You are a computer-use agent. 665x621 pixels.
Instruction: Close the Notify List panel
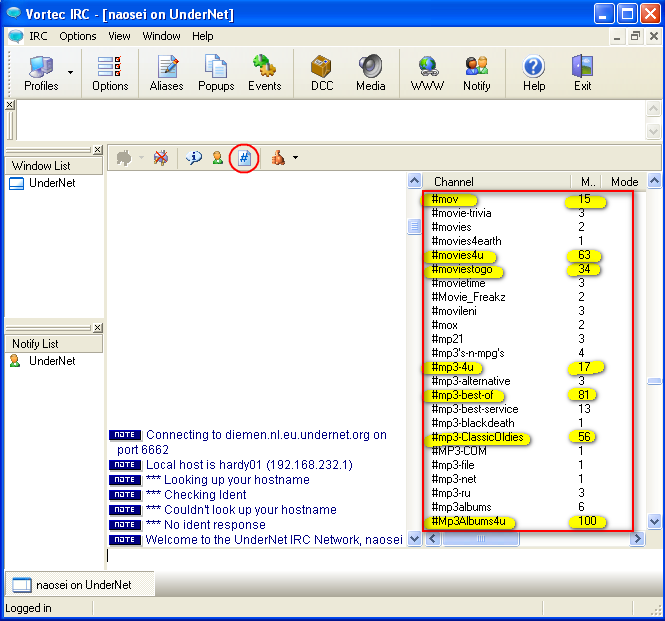98,328
